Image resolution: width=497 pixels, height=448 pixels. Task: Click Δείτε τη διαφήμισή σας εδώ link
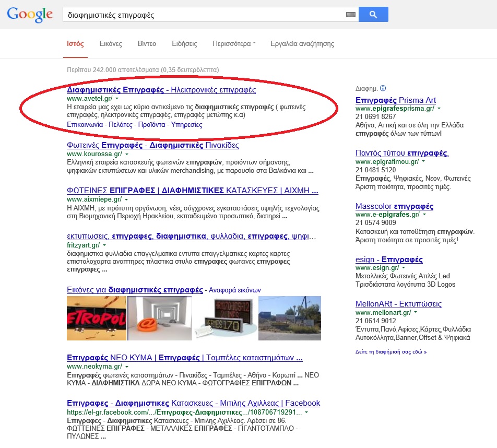(391, 352)
